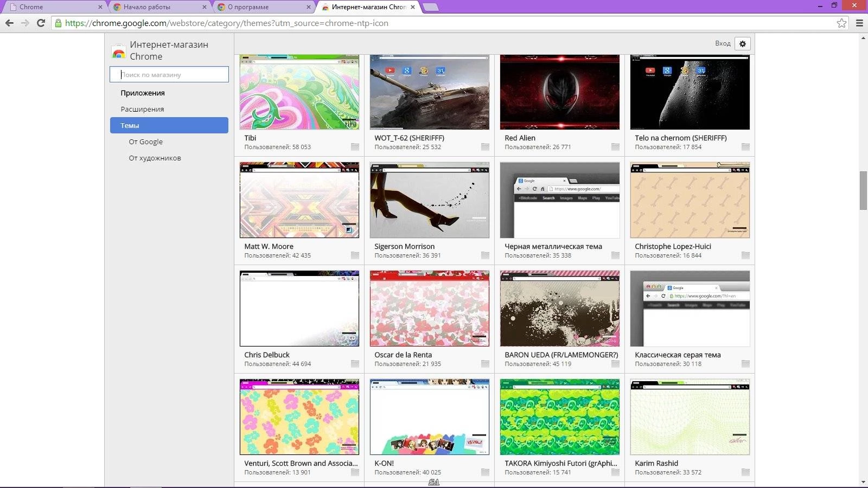The image size is (868, 488).
Task: Open the web store settings gear
Action: coord(743,43)
